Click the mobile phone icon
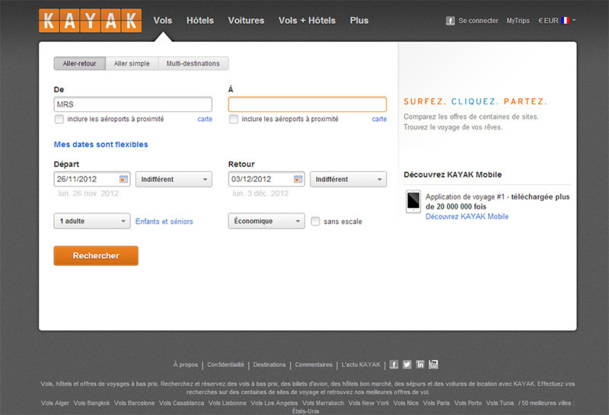 coord(412,203)
